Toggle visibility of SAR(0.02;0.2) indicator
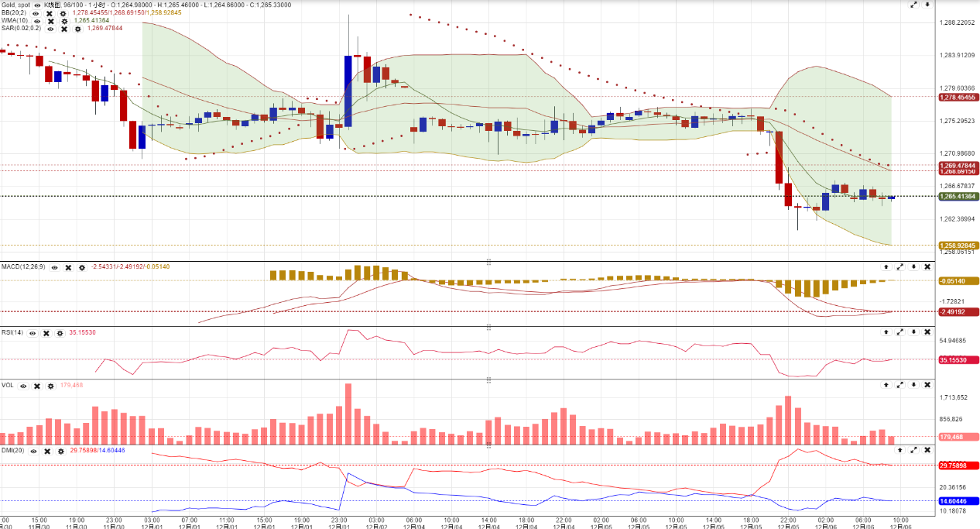The image size is (980, 529). (x=50, y=29)
